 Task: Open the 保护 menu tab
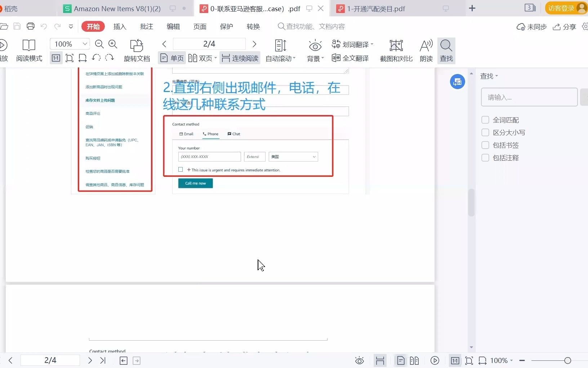click(x=226, y=26)
